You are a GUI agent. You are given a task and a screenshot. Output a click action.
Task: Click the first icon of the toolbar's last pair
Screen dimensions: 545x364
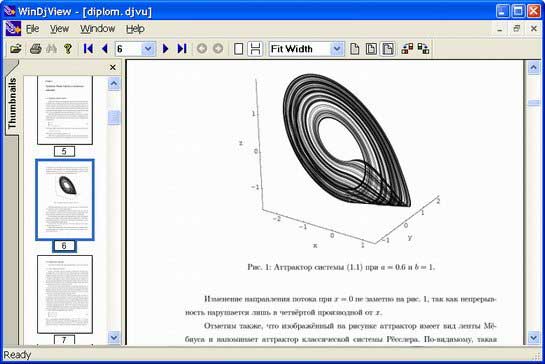(407, 49)
